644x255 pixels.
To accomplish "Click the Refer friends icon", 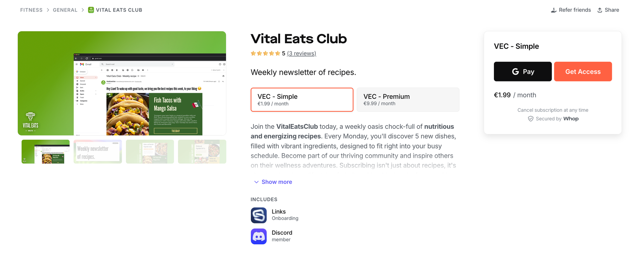I will click(x=554, y=10).
